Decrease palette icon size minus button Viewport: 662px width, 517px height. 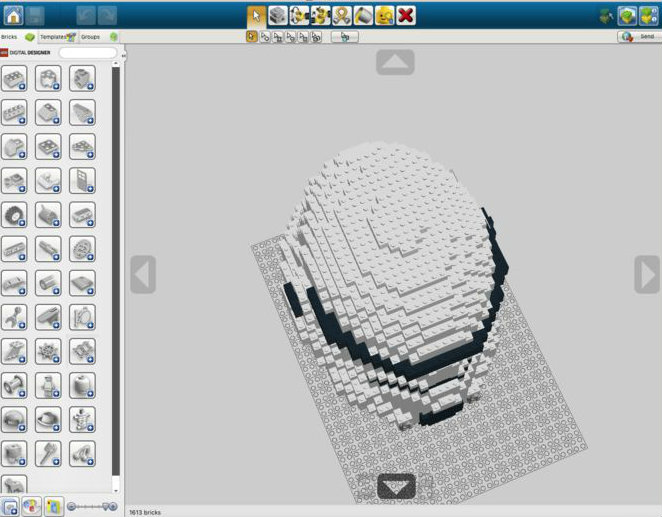pyautogui.click(x=71, y=506)
